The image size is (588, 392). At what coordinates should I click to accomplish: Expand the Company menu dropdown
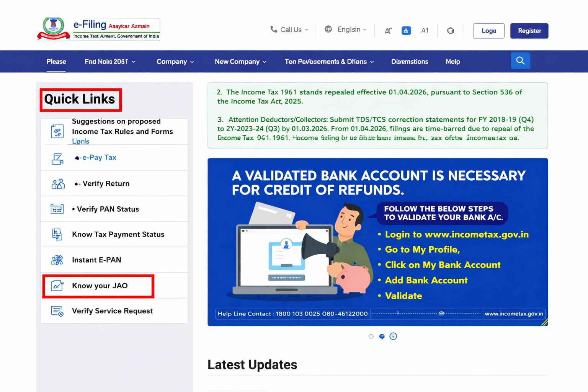click(x=175, y=62)
